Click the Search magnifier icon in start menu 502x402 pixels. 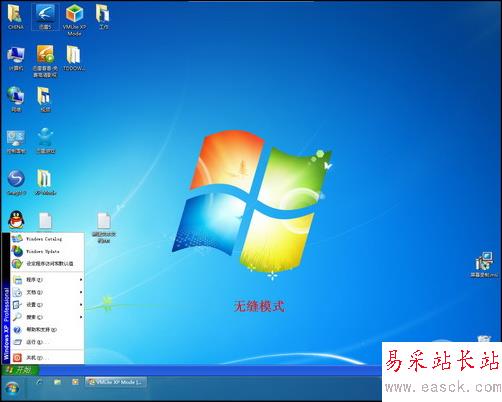click(17, 317)
